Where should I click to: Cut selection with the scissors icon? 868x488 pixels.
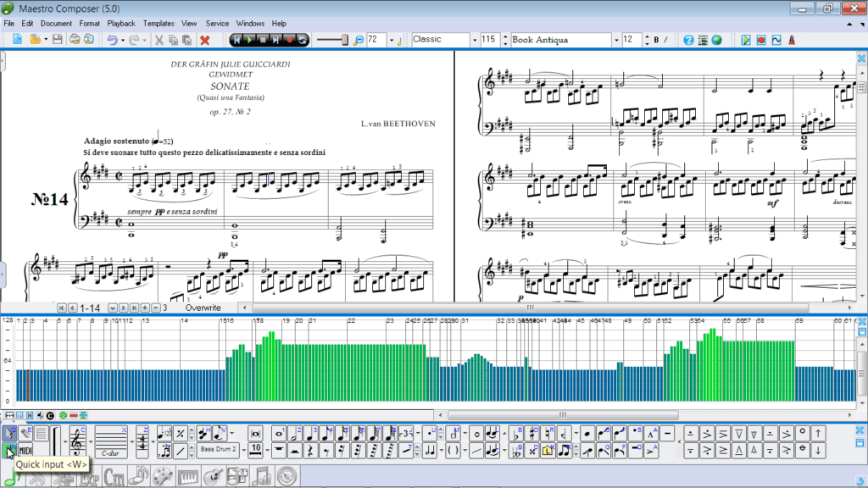click(159, 40)
